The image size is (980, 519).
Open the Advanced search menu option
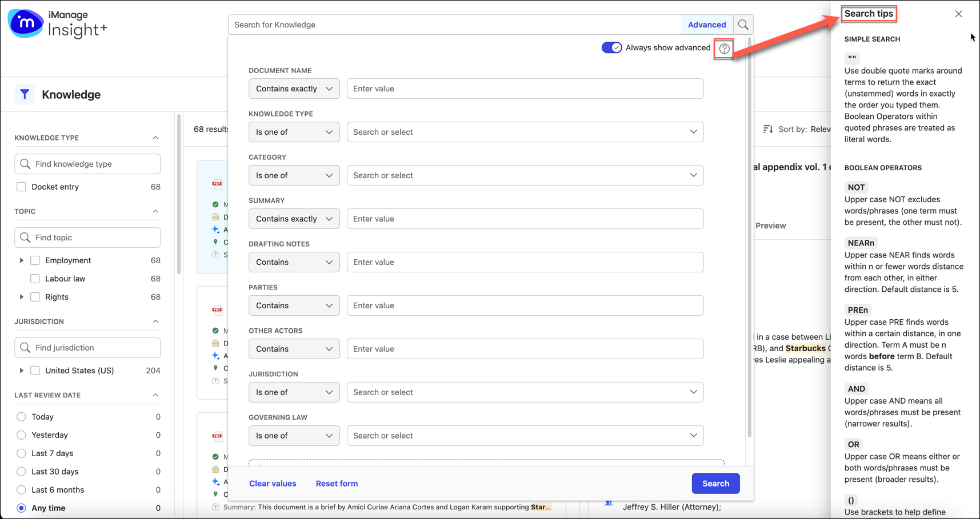coord(707,25)
